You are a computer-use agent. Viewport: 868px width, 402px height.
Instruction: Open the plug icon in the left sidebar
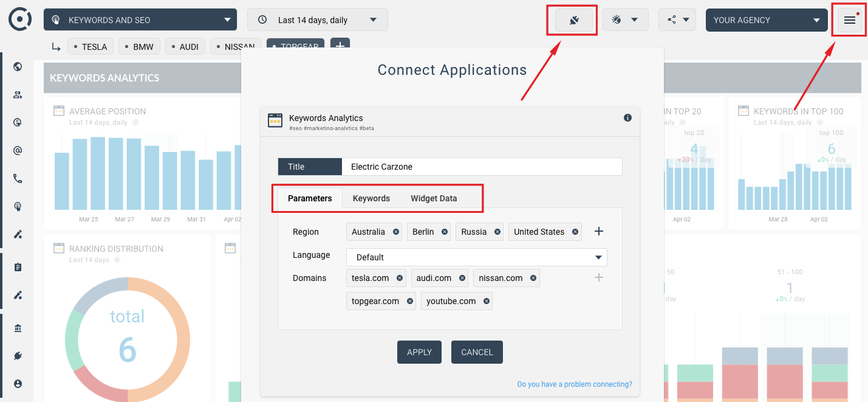(18, 356)
